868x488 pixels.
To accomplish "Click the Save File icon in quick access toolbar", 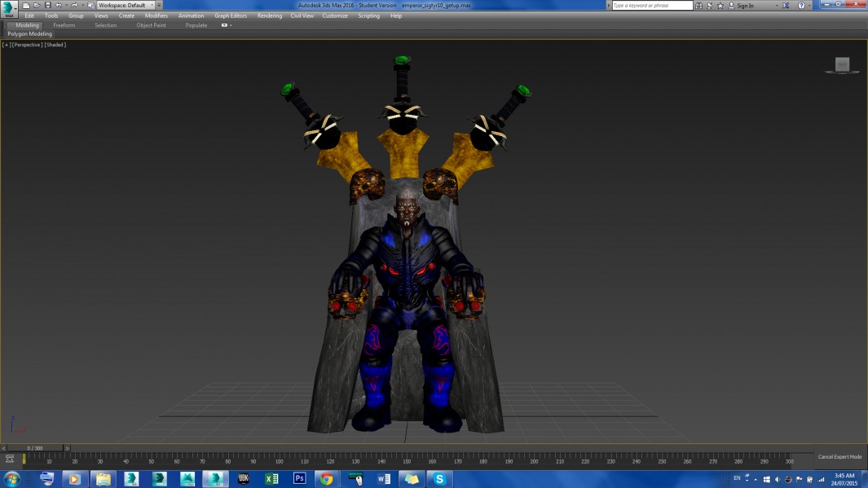I will (x=46, y=6).
